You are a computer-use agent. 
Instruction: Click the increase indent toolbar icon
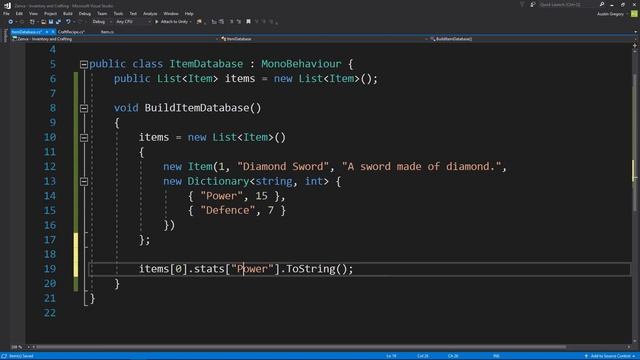(221, 22)
